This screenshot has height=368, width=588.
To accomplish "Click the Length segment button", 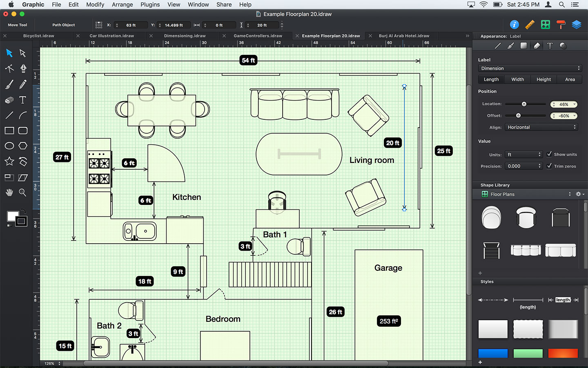I will (491, 79).
